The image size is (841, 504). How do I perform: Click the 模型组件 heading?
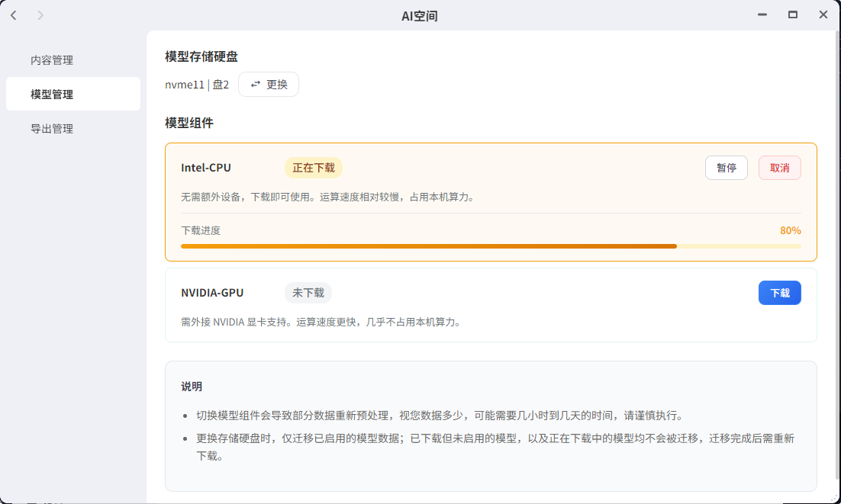pos(189,124)
